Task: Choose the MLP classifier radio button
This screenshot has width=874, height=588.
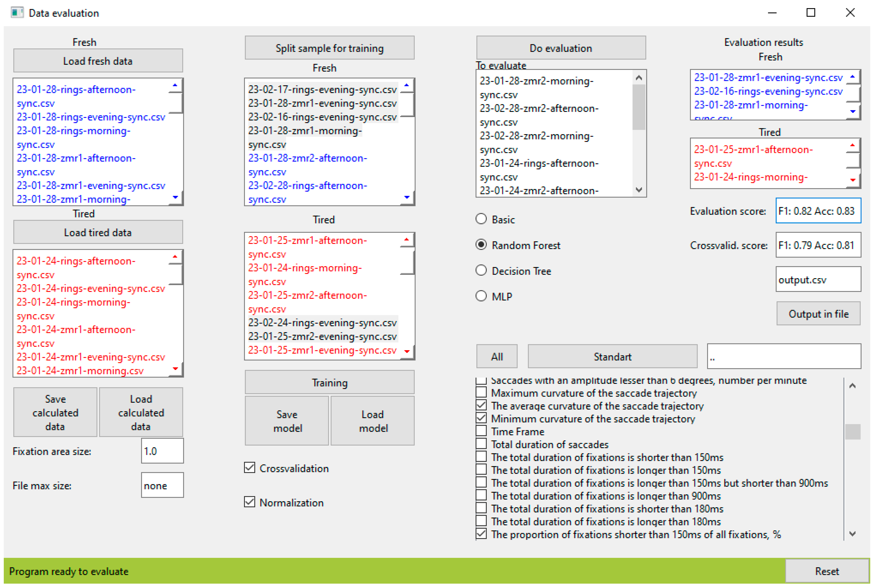Action: [481, 296]
